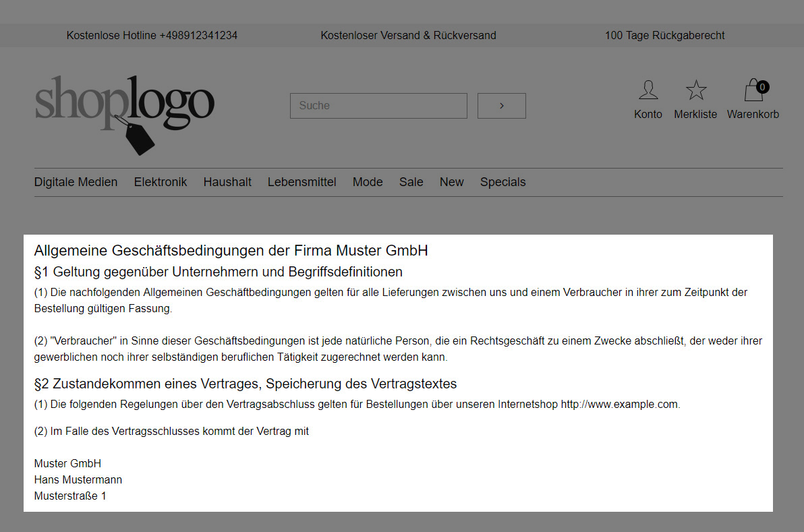
Task: Click inside the Suche search field
Action: [378, 105]
